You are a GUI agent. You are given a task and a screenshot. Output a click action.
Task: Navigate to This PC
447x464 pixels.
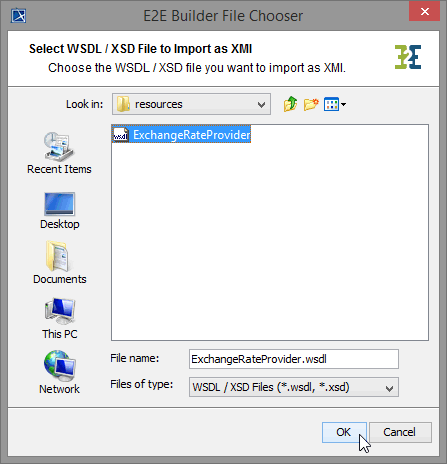tap(60, 318)
